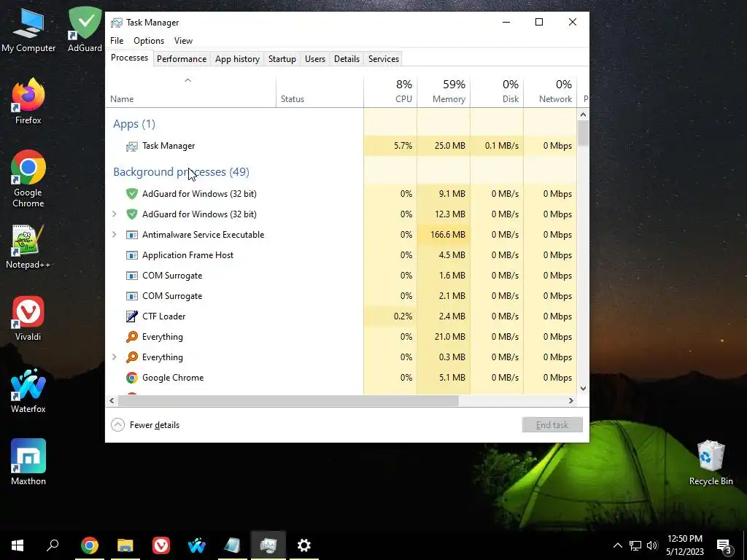Image resolution: width=747 pixels, height=560 pixels.
Task: Select first AdGuard process using 9.1 MB
Action: pyautogui.click(x=341, y=194)
